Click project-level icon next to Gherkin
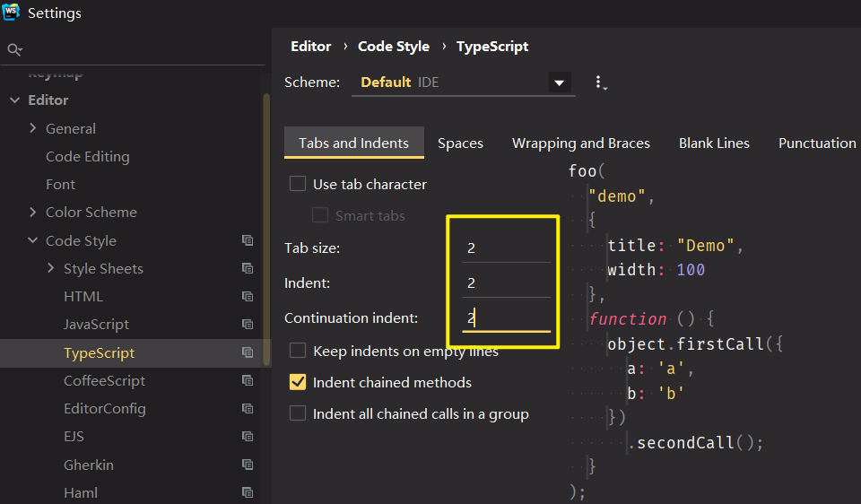 pos(248,465)
